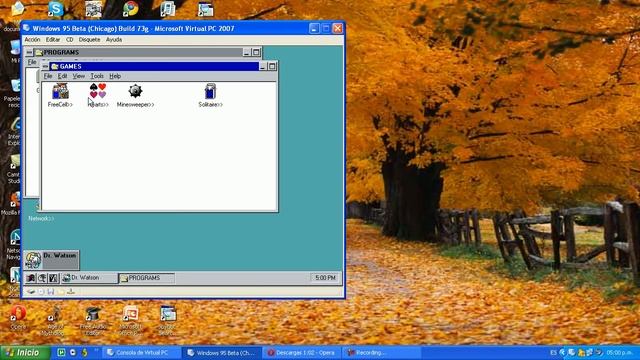
Task: Open the Skype desktop shortcut
Action: [56, 9]
